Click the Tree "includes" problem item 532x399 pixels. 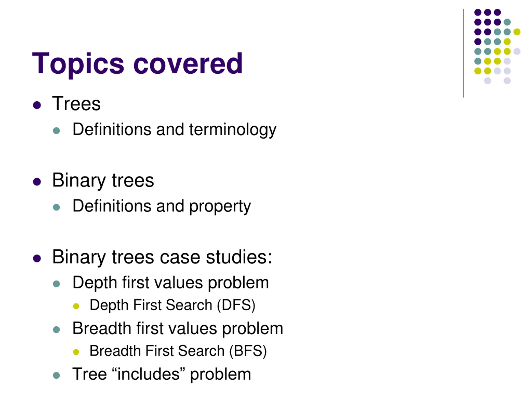coord(162,374)
